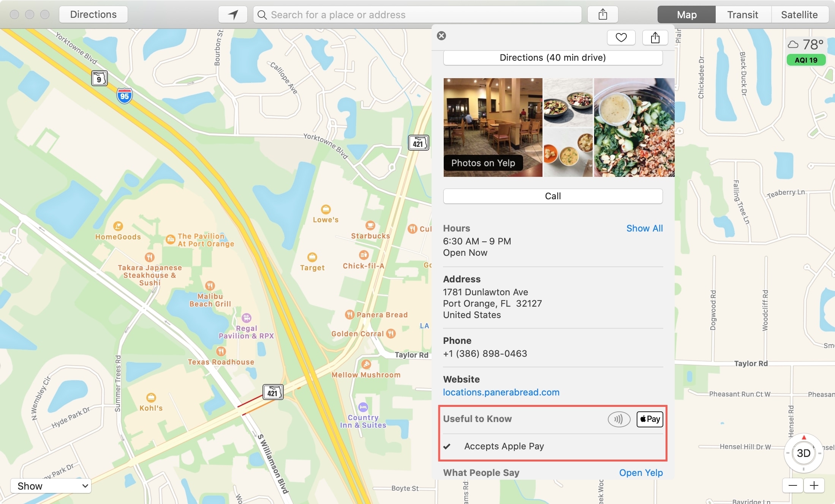Click the Route 421 shield near Yorktowne Blvd
The image size is (835, 504).
click(x=419, y=143)
